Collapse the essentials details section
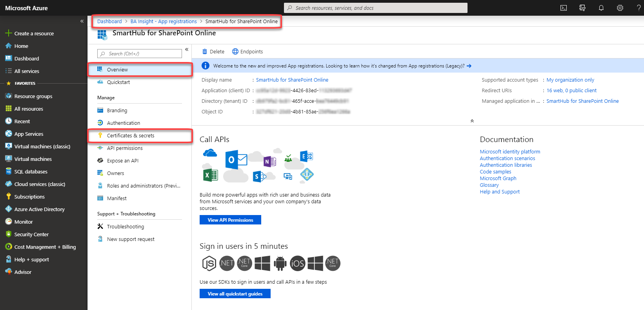Image resolution: width=644 pixels, height=310 pixels. [472, 121]
